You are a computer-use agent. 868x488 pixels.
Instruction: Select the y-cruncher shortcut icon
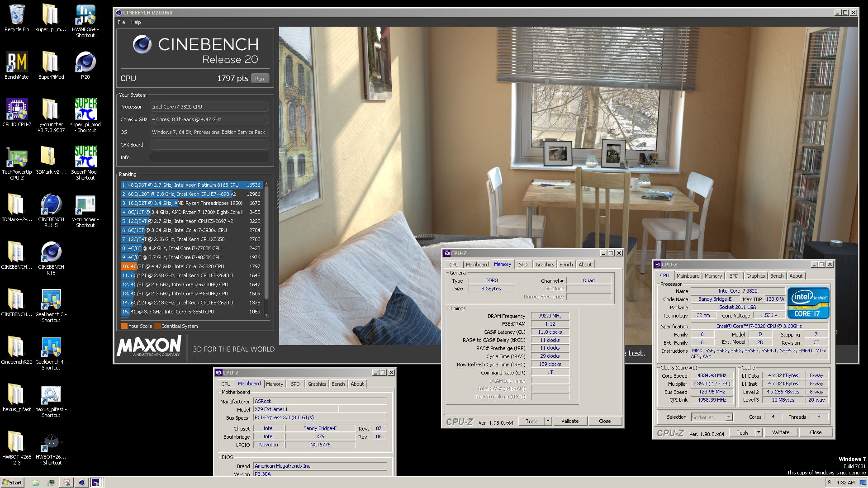[x=85, y=210]
